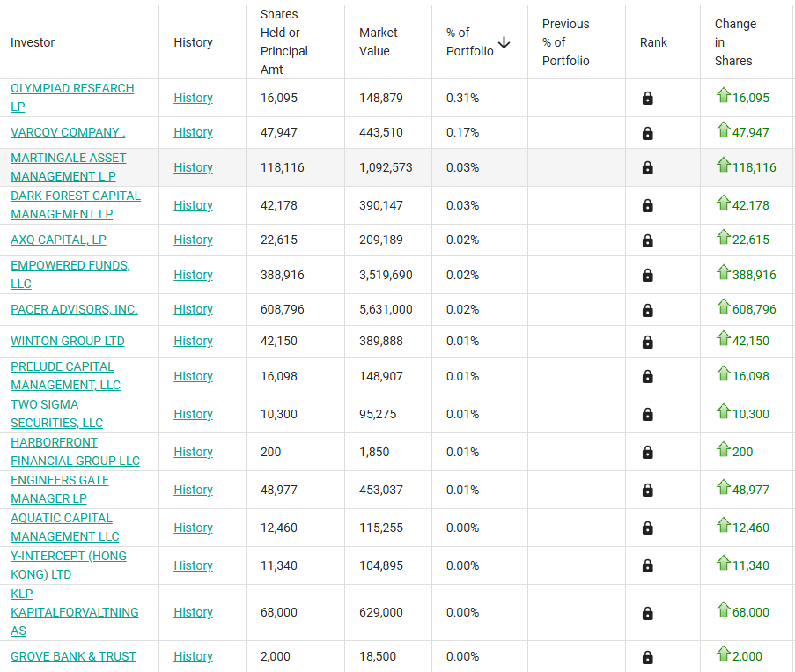Open KLP KAPITALFORVALTNING AS investor link
This screenshot has height=672, width=795.
[75, 612]
